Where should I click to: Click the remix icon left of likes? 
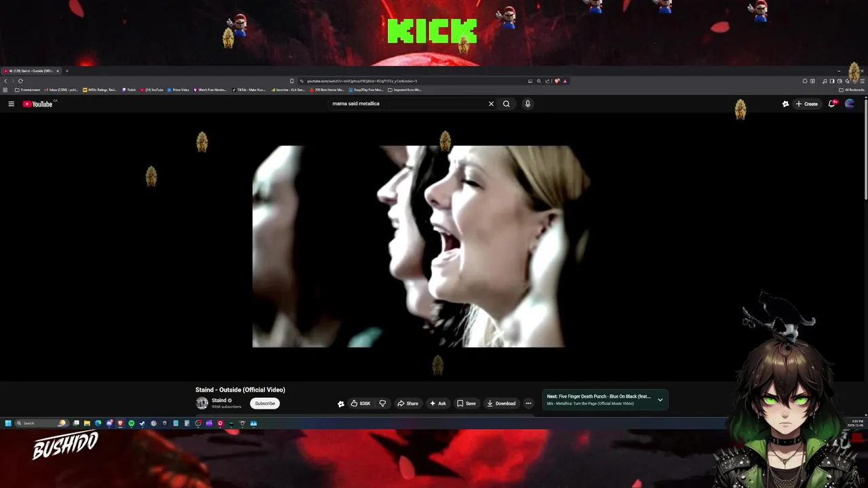pyautogui.click(x=341, y=403)
